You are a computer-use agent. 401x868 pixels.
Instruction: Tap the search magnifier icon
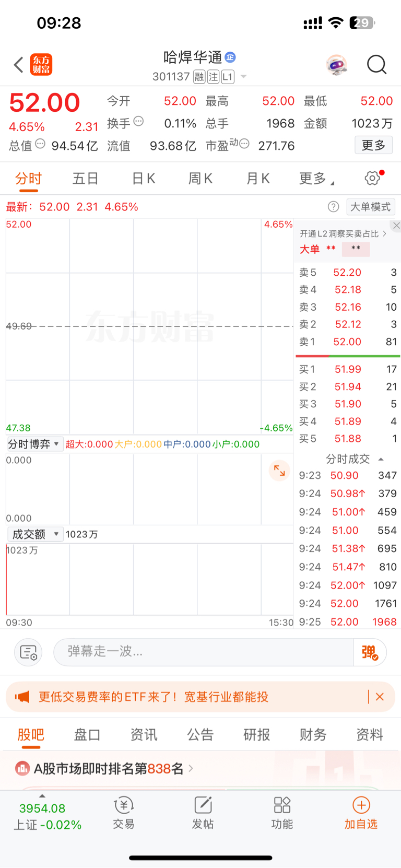[x=376, y=65]
